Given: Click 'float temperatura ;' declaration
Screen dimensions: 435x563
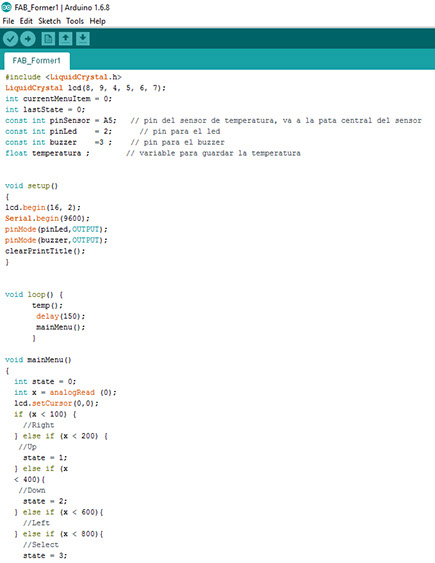Looking at the screenshot, I should pyautogui.click(x=47, y=153).
